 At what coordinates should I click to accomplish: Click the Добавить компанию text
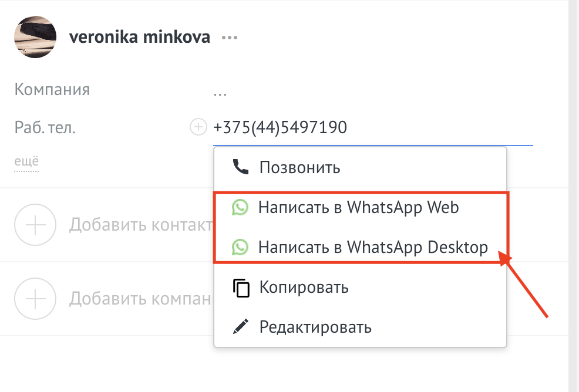(140, 299)
